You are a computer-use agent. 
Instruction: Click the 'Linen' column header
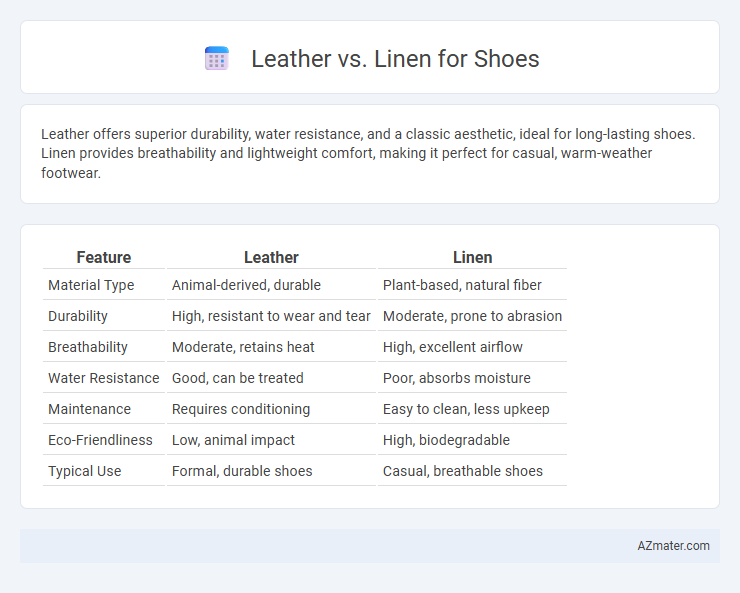(x=472, y=257)
